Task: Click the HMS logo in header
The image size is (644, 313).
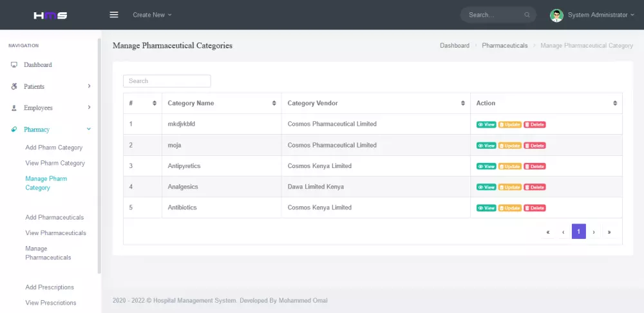Action: point(50,15)
